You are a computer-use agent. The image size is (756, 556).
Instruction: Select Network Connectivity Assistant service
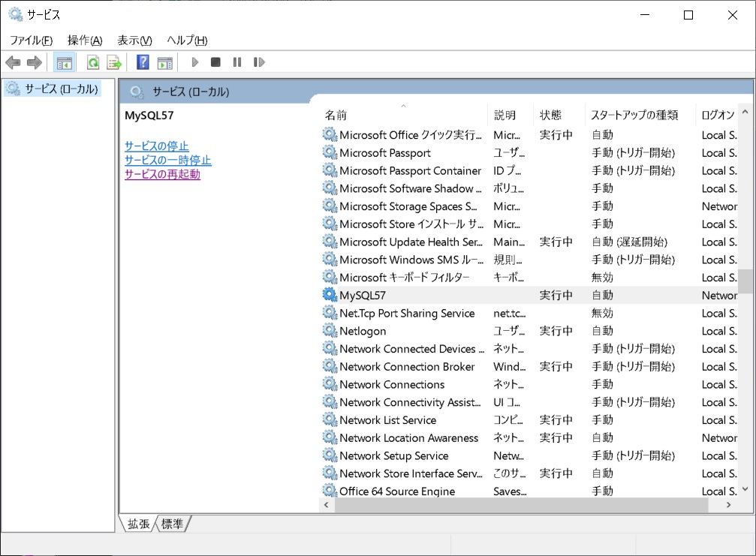point(529,402)
